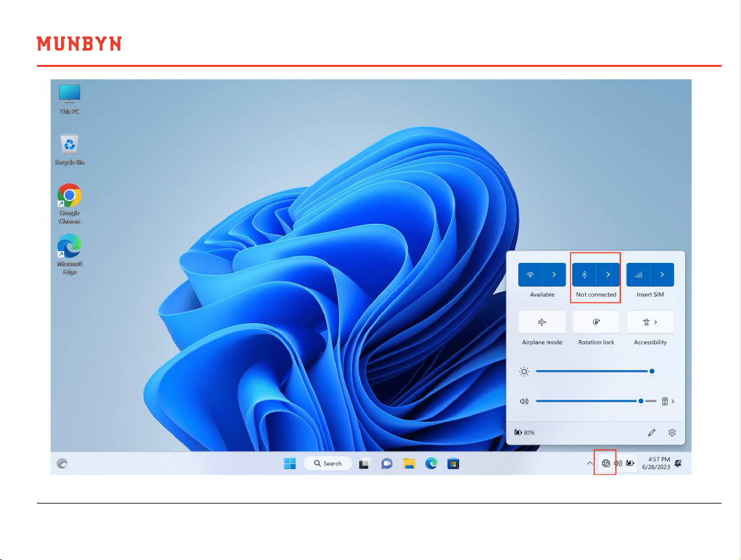The image size is (741, 560).
Task: Show hidden system tray icons
Action: point(590,463)
